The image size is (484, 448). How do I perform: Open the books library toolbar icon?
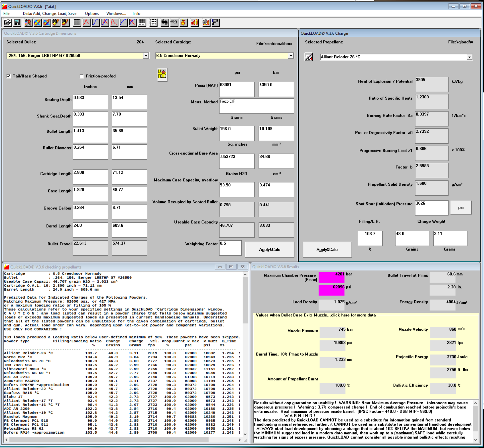click(28, 23)
